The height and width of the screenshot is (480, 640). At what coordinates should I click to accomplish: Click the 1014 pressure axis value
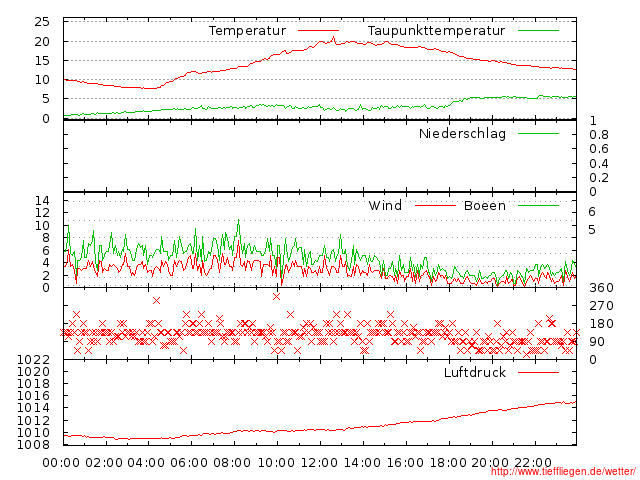(33, 408)
